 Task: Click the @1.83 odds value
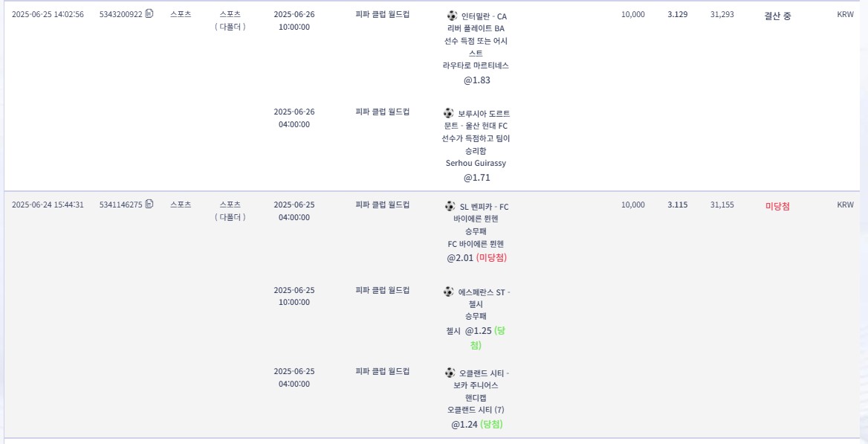coord(477,80)
